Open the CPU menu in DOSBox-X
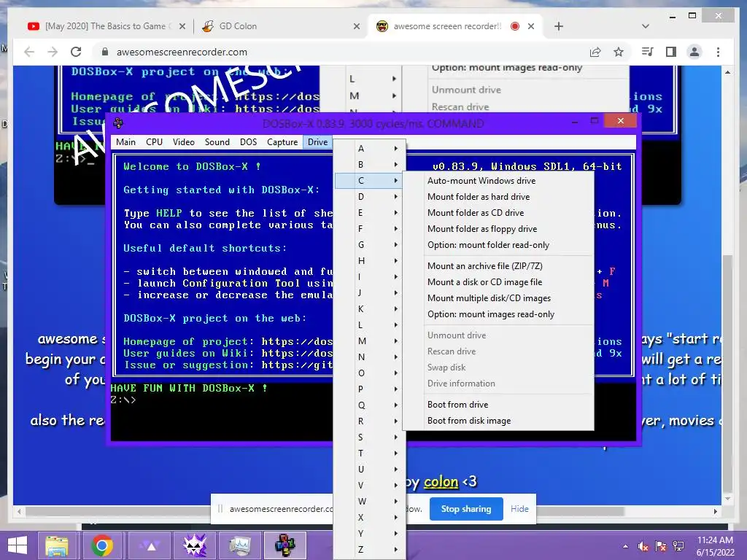 tap(155, 142)
